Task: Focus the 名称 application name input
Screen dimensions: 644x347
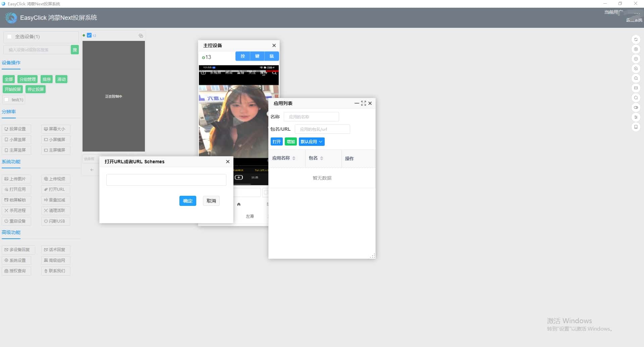Action: pyautogui.click(x=311, y=117)
